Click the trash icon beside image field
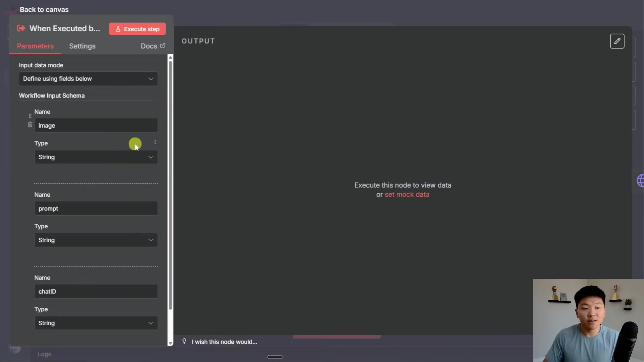This screenshot has height=362, width=644. tap(30, 125)
